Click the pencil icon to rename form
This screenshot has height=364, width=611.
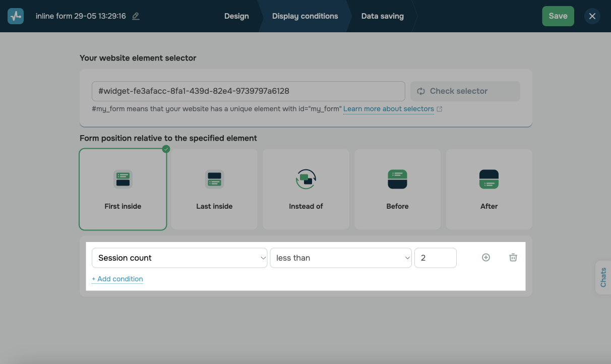pyautogui.click(x=136, y=16)
